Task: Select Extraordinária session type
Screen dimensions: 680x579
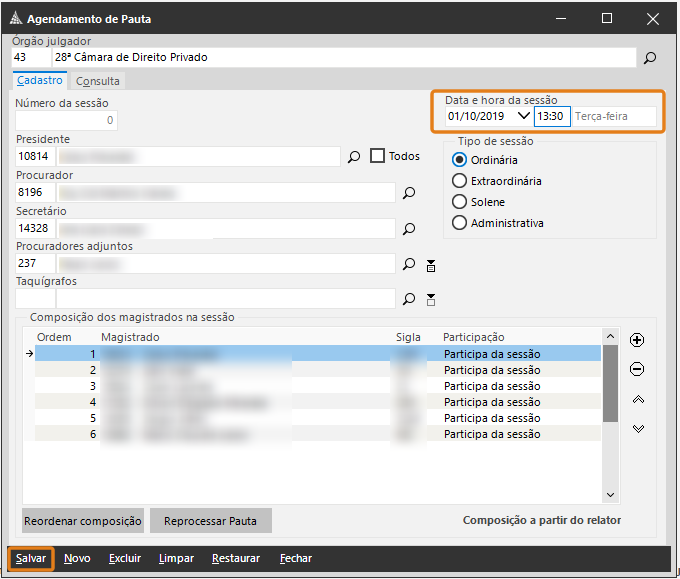Action: pyautogui.click(x=460, y=181)
